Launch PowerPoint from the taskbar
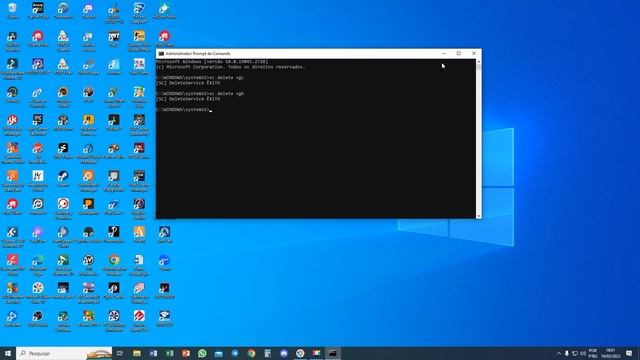Viewport: 640px width, 360px height. click(x=186, y=353)
